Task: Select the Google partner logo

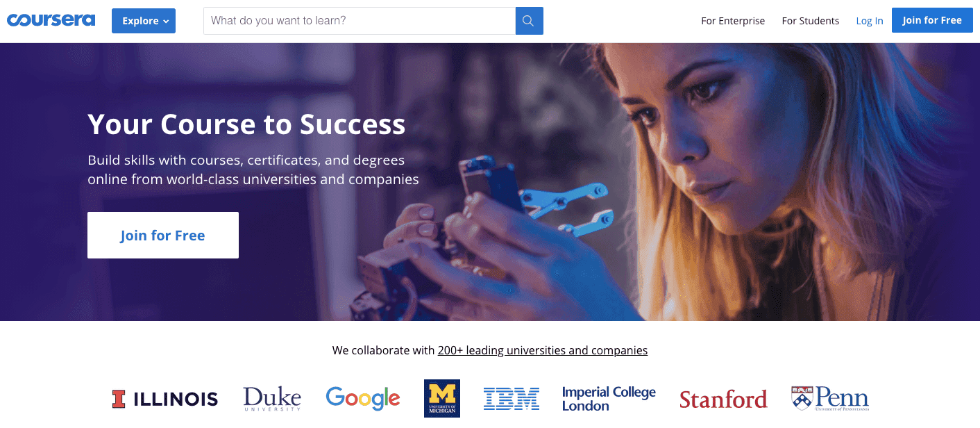Action: pos(362,397)
